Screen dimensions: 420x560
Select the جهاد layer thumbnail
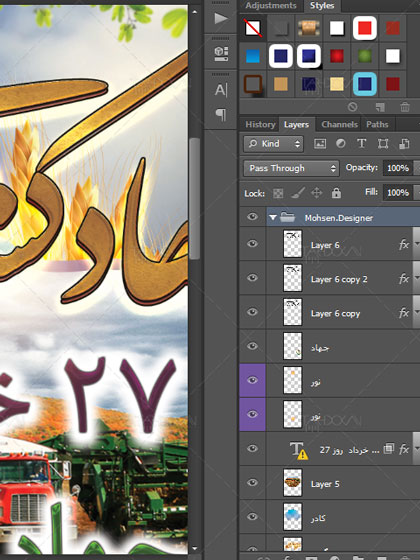pos(292,346)
